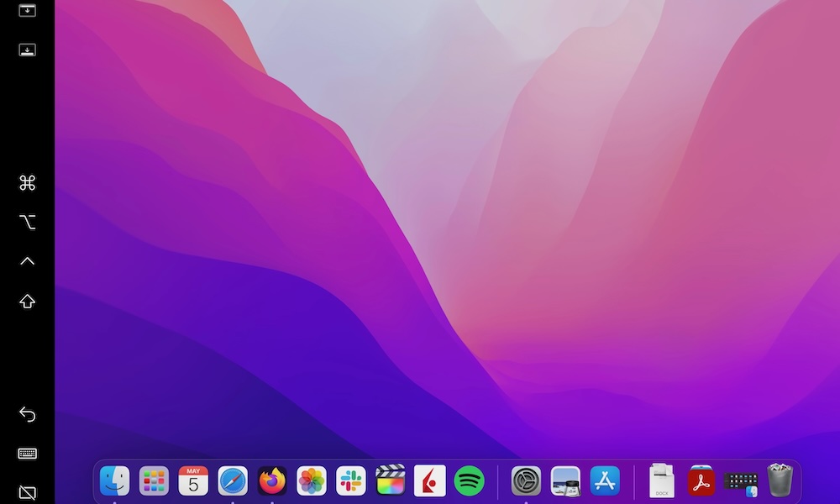The height and width of the screenshot is (504, 840).
Task: Open the Photos app
Action: tap(312, 481)
